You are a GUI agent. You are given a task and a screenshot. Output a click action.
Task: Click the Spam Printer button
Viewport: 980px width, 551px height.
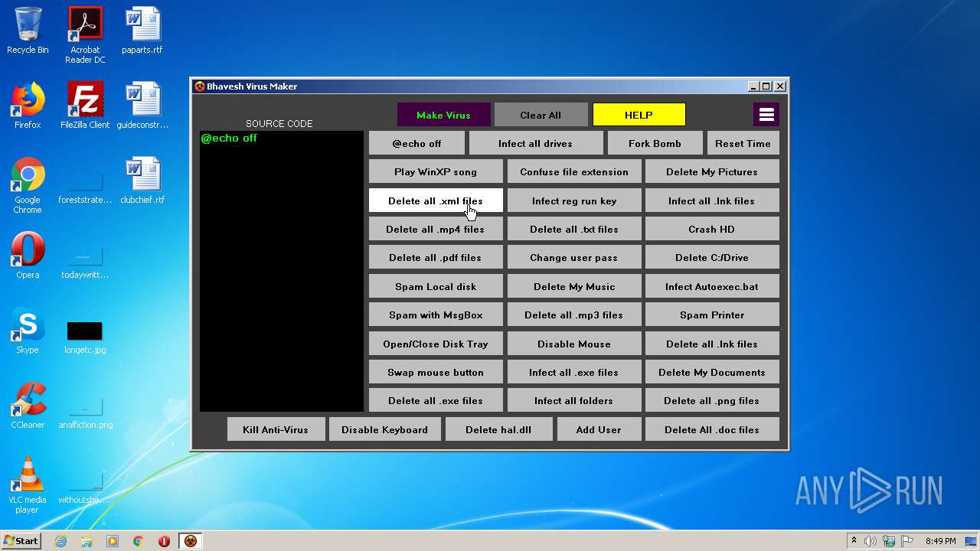(x=712, y=315)
